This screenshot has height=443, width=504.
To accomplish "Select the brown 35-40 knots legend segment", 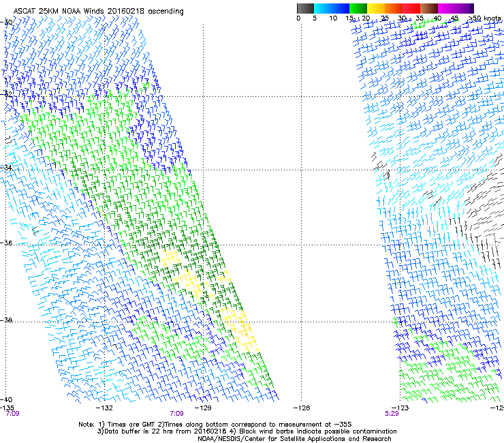I will [429, 8].
